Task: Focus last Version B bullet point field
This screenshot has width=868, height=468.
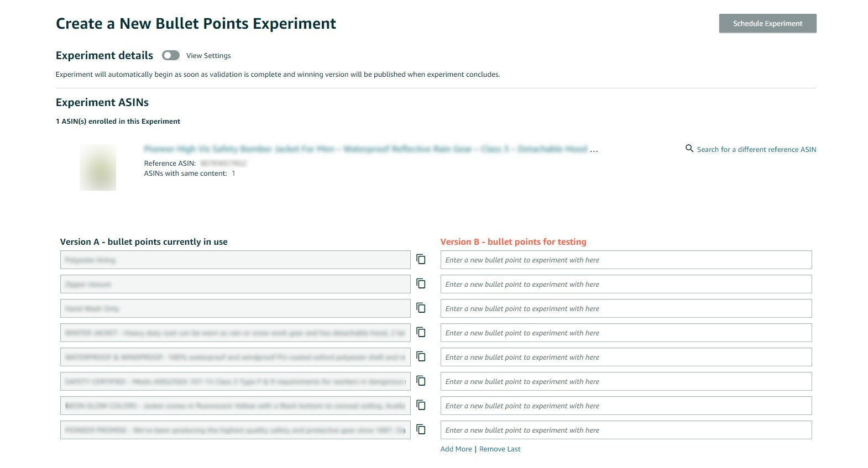Action: [x=626, y=430]
